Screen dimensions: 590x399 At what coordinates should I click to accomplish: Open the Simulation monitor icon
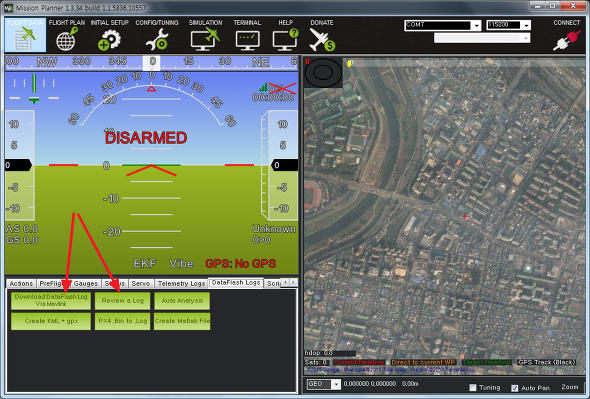[x=205, y=39]
